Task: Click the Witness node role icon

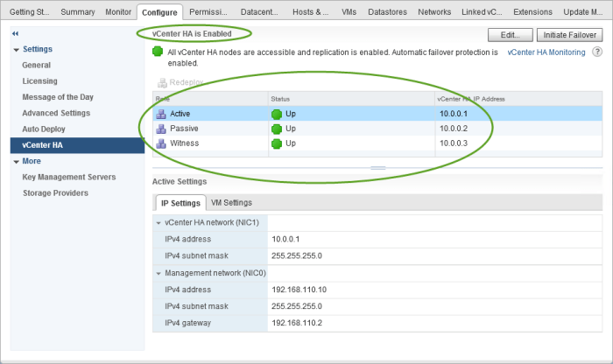Action: pyautogui.click(x=161, y=143)
